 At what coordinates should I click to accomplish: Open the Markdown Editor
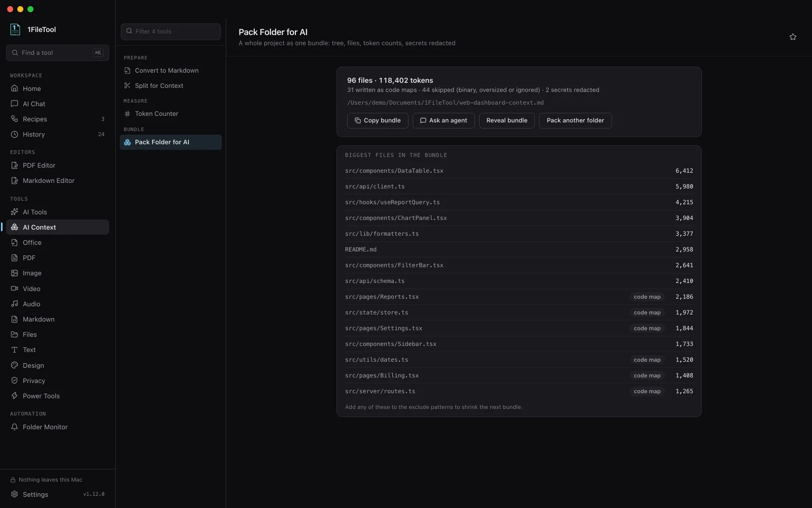click(x=57, y=180)
